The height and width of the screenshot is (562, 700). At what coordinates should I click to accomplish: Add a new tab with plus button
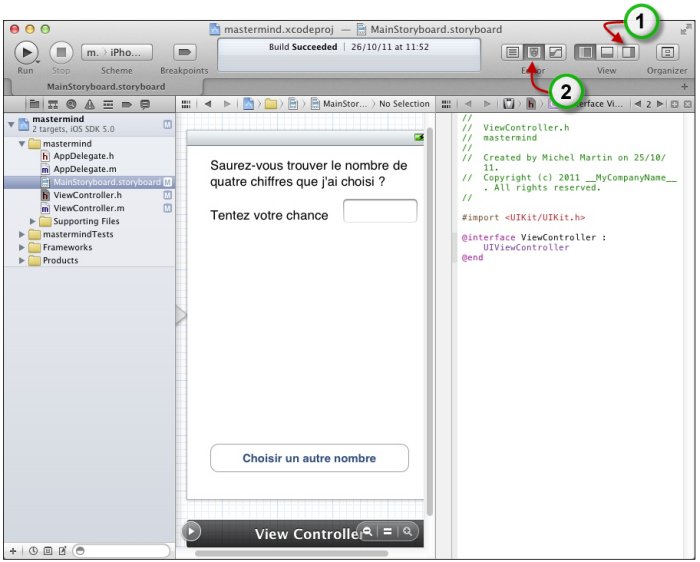[x=684, y=87]
